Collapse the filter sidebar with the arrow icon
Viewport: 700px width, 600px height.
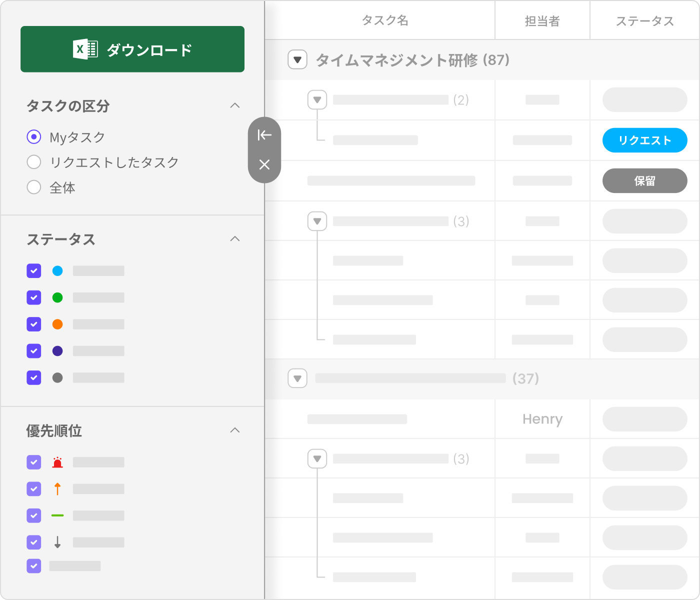coord(264,135)
